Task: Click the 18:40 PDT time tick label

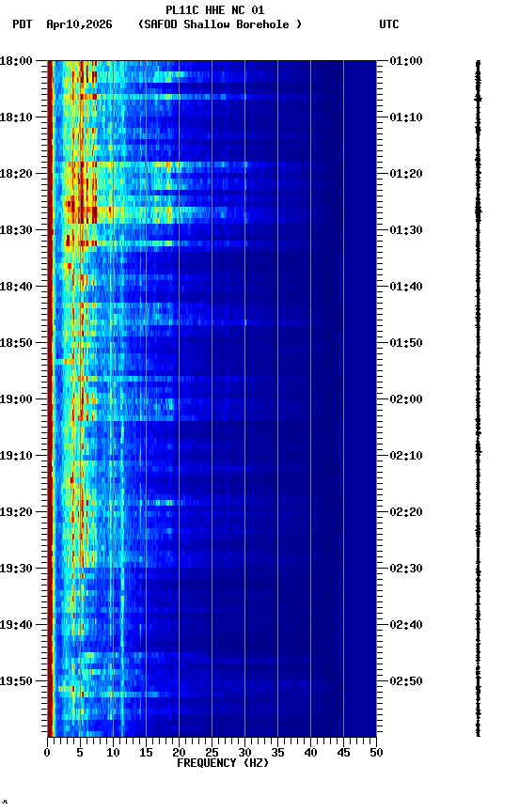Action: [16, 287]
